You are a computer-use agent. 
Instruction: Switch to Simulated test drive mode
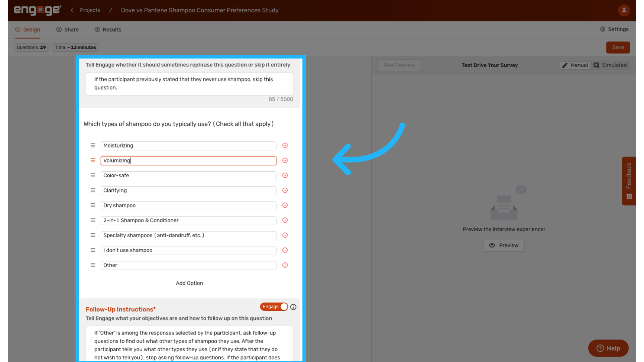[610, 65]
